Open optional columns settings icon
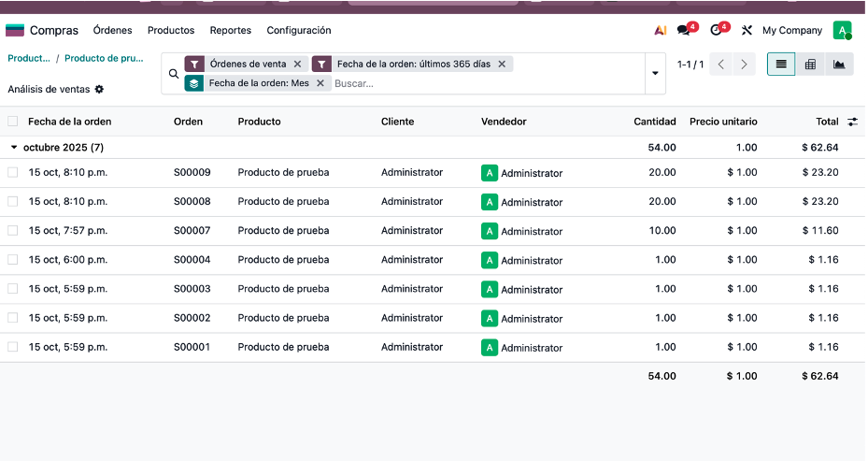Image resolution: width=868 pixels, height=461 pixels. pos(852,122)
